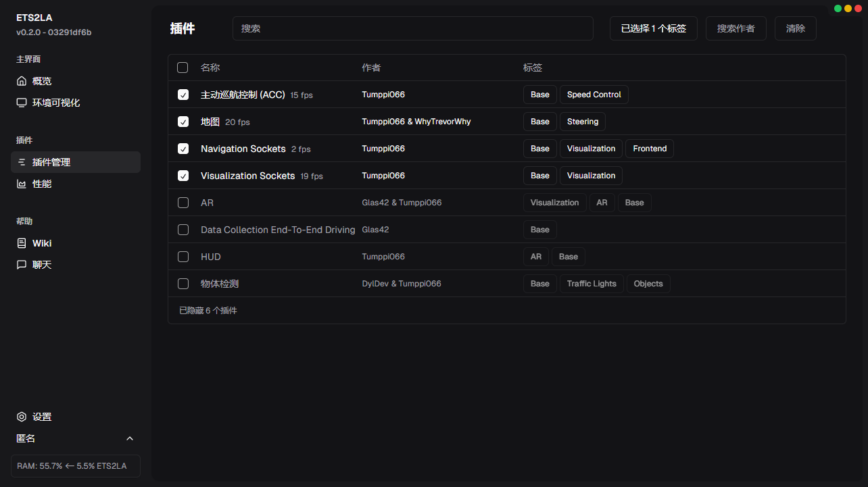The image size is (868, 487).
Task: Click the green window control dot
Action: 838,9
